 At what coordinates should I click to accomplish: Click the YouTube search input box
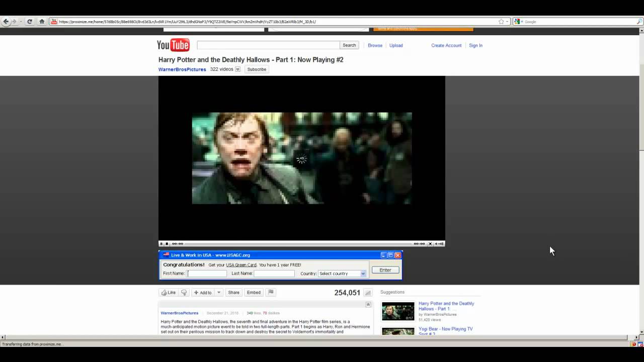coord(268,45)
